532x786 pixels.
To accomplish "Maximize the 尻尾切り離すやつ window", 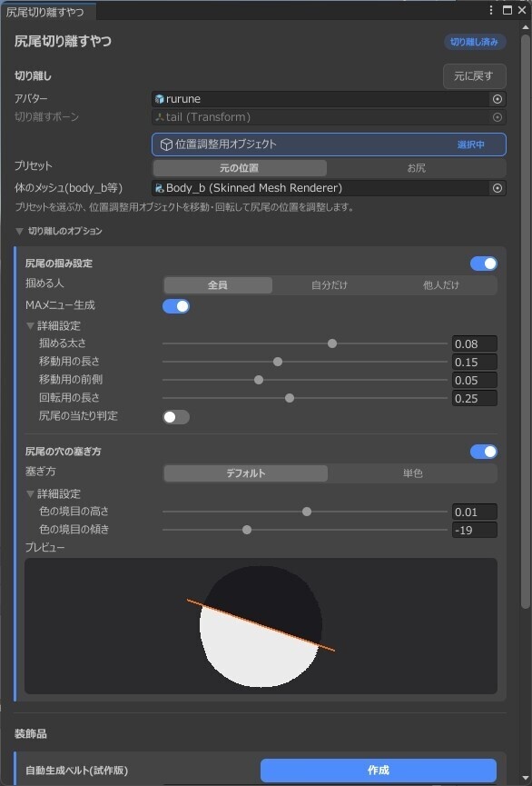I will point(507,10).
